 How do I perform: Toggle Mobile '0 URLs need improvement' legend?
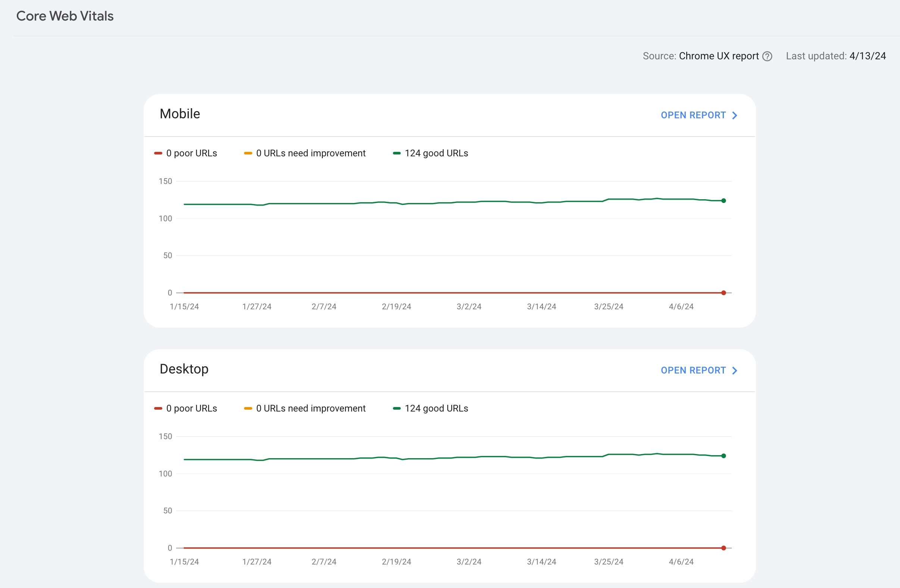click(x=305, y=153)
